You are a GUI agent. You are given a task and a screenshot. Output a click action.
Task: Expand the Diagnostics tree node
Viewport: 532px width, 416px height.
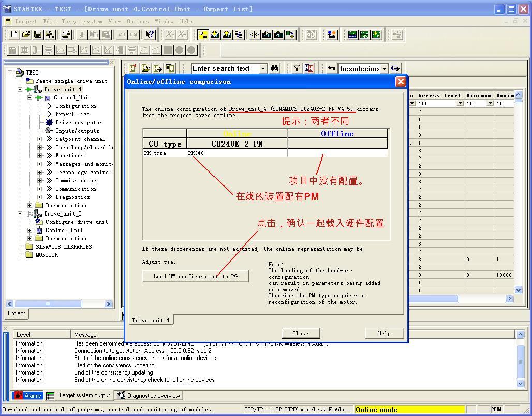tap(40, 197)
